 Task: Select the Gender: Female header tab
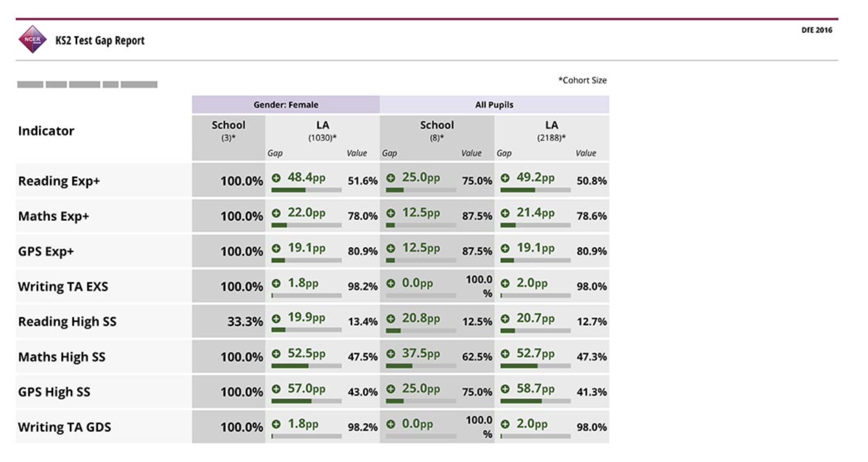(286, 105)
